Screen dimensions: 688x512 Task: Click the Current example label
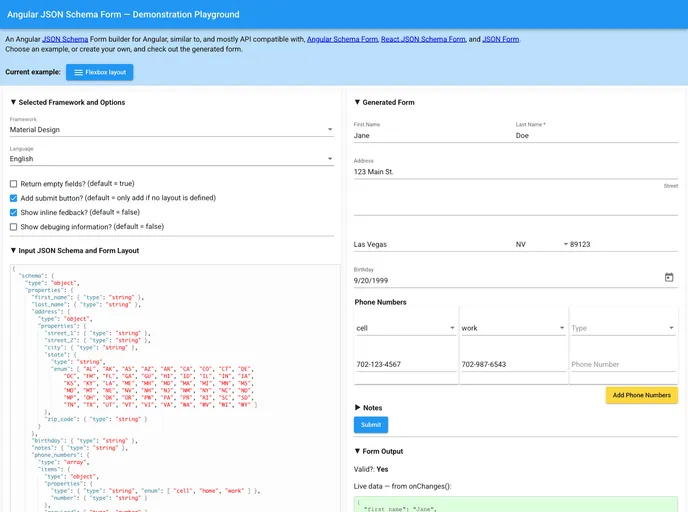coord(33,72)
